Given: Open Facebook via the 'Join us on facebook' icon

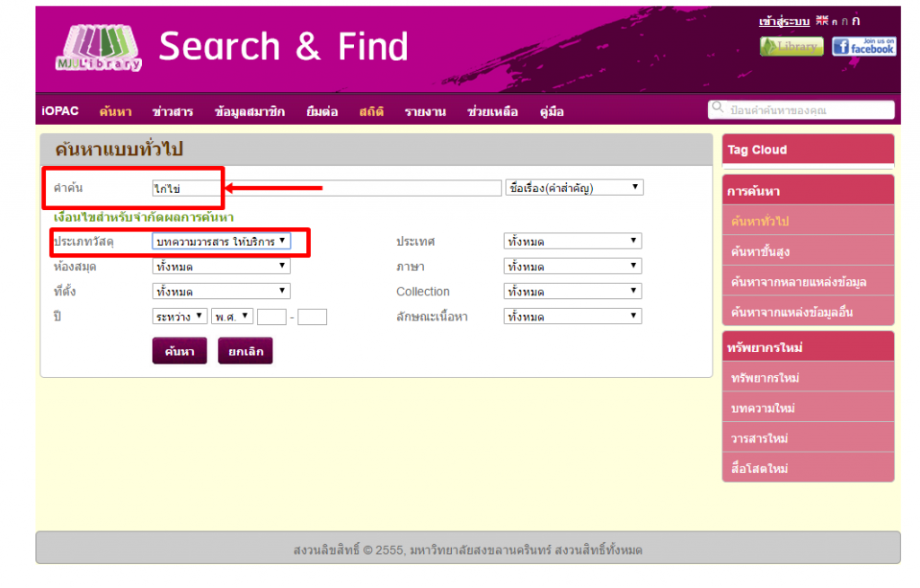Looking at the screenshot, I should click(863, 46).
